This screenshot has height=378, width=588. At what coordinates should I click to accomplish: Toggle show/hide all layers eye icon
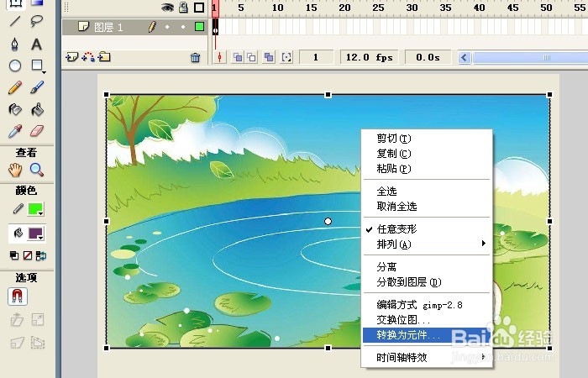[167, 7]
